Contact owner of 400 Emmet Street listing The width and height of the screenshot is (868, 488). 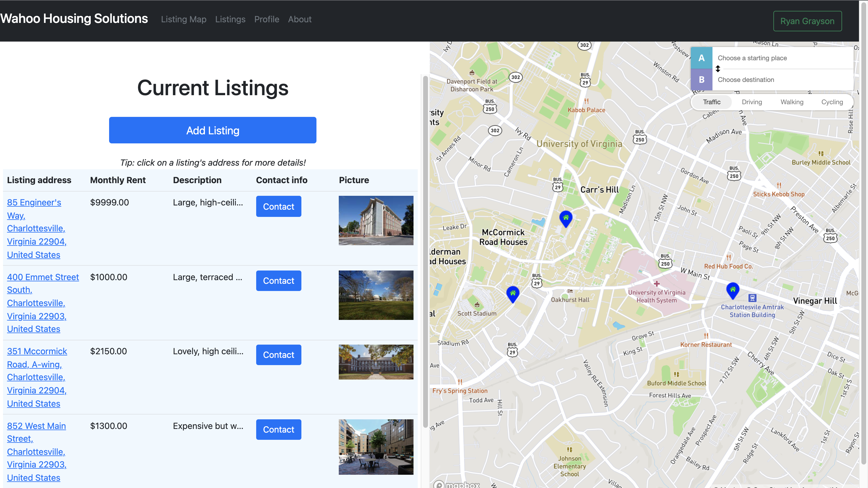(x=278, y=281)
